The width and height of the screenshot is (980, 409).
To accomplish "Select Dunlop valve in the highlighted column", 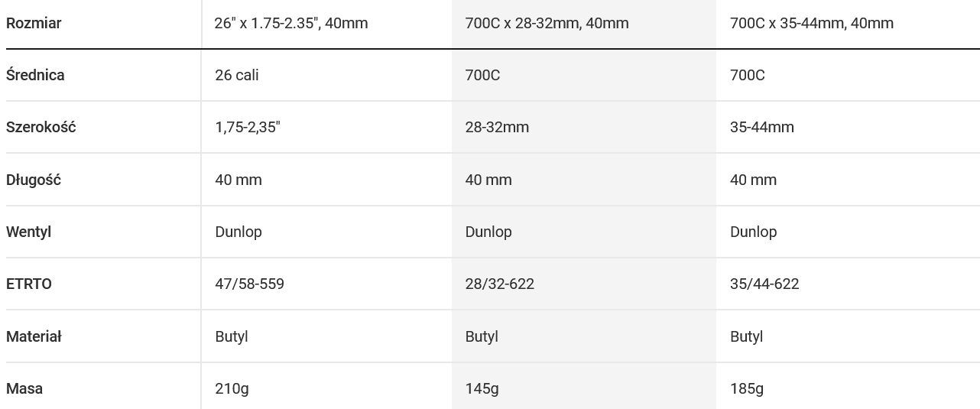I will pos(488,232).
